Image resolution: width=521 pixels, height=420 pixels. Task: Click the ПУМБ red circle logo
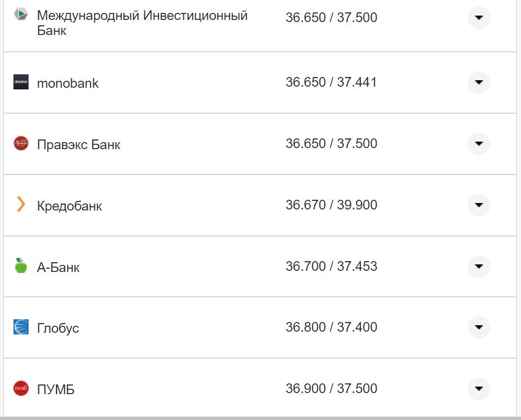pos(20,388)
